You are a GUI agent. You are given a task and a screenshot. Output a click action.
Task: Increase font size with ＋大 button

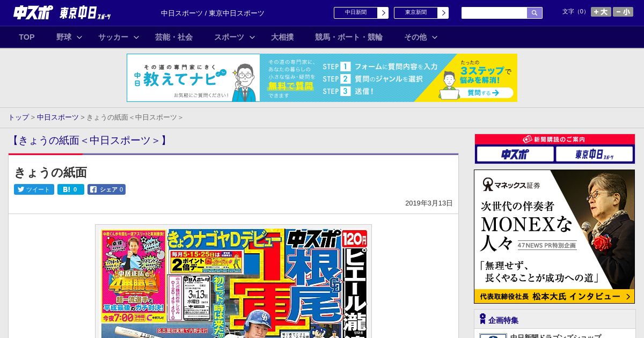coord(601,12)
